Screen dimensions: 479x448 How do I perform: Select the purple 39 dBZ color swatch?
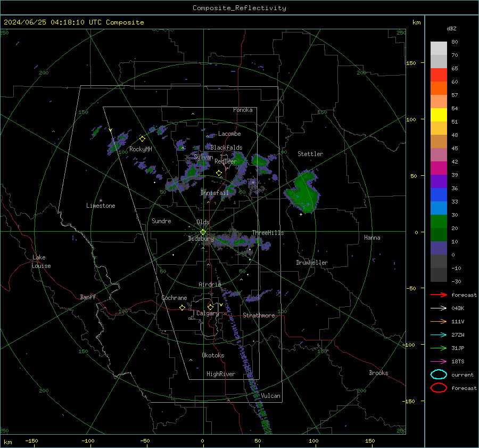439,181
